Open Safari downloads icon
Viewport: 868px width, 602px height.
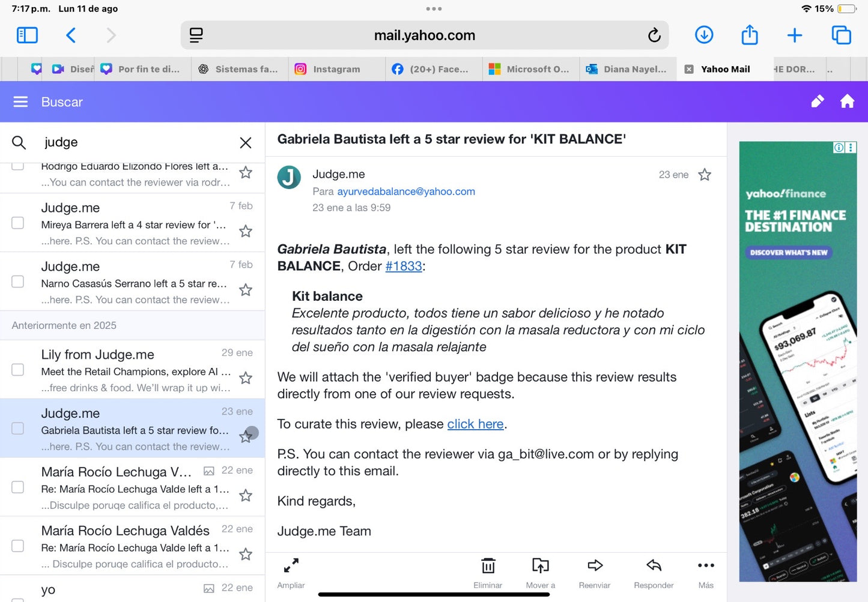(704, 35)
